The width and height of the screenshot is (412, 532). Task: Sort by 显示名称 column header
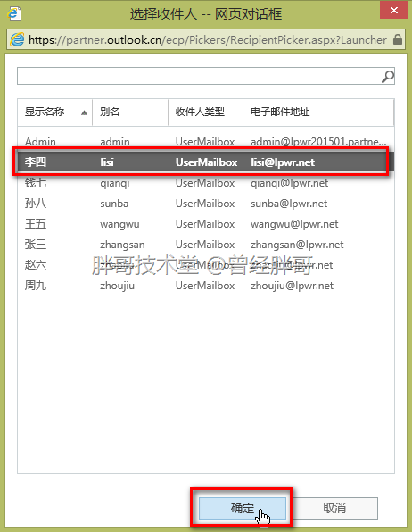(54, 112)
